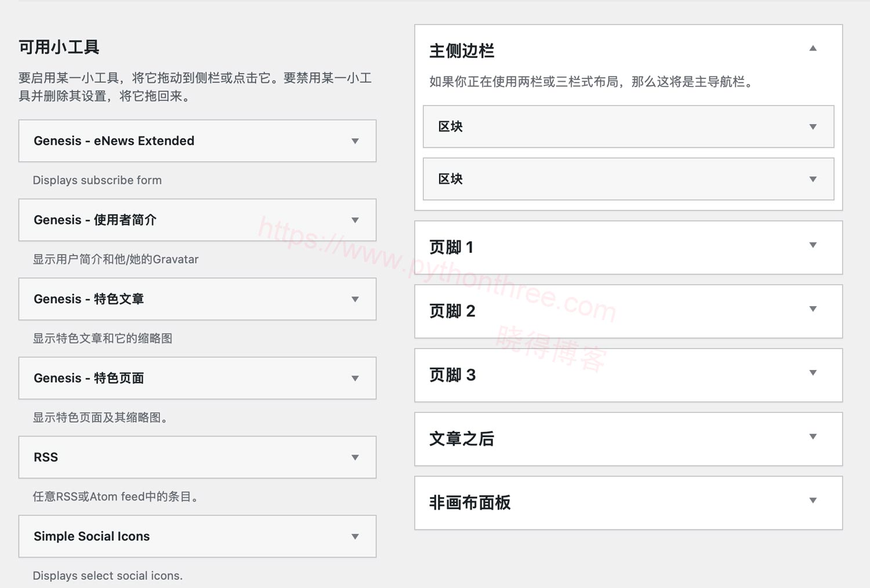Click the 非画布面板 heading
The height and width of the screenshot is (588, 870).
coord(470,503)
